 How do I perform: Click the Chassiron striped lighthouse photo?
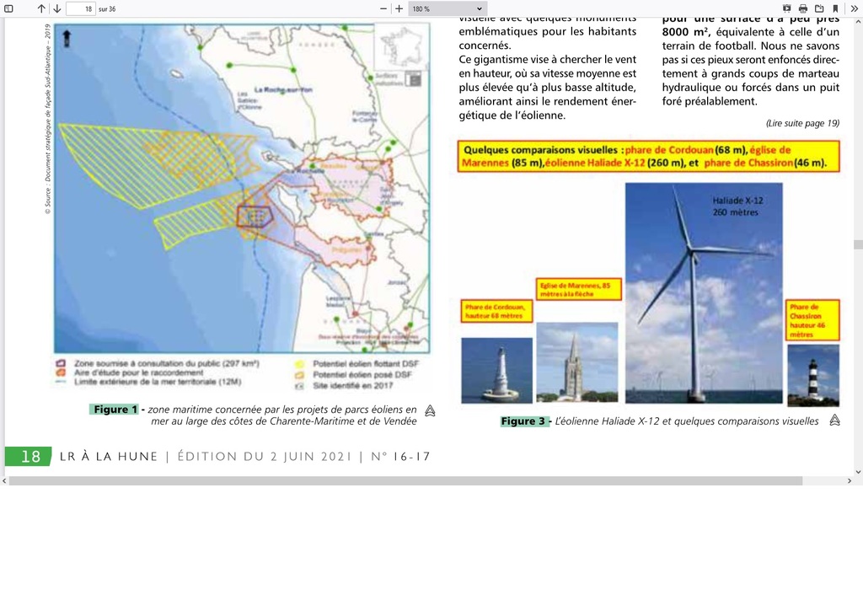813,376
